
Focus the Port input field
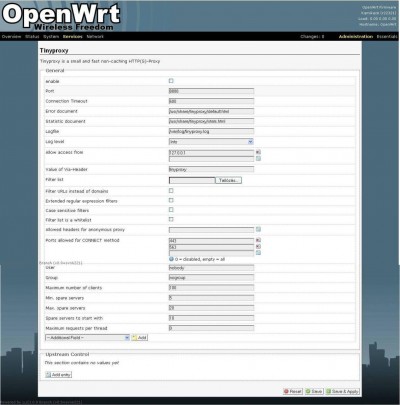click(211, 91)
